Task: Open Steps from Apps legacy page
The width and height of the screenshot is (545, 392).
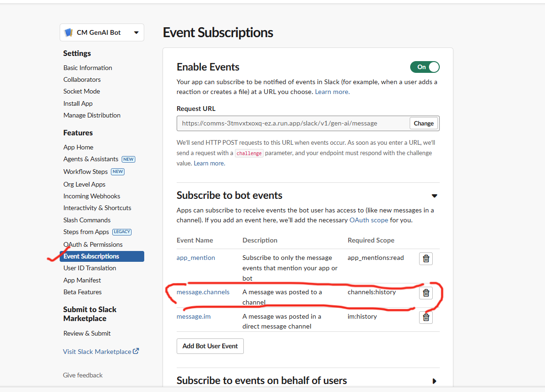Action: (86, 232)
